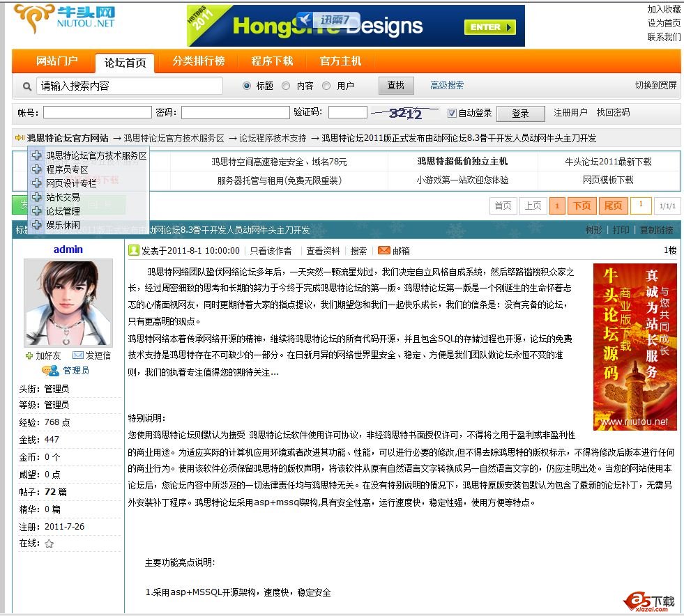684x616 pixels.
Task: Expand plus icon beside 站长交易
Action: pos(37,197)
